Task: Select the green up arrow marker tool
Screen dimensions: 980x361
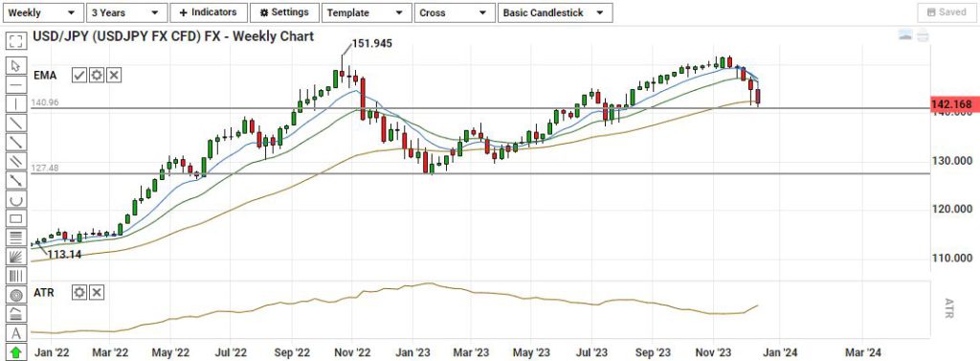Action: (15, 352)
